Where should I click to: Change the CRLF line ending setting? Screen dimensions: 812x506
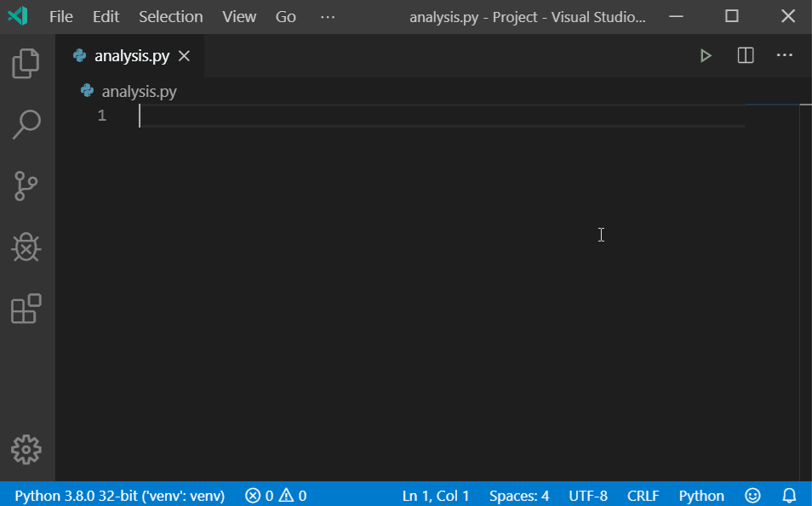[x=643, y=495]
